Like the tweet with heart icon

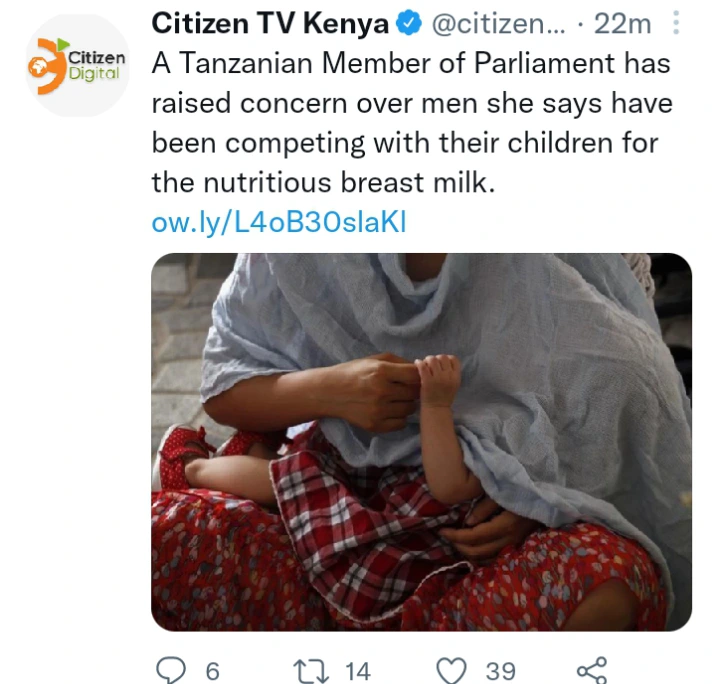pyautogui.click(x=452, y=671)
